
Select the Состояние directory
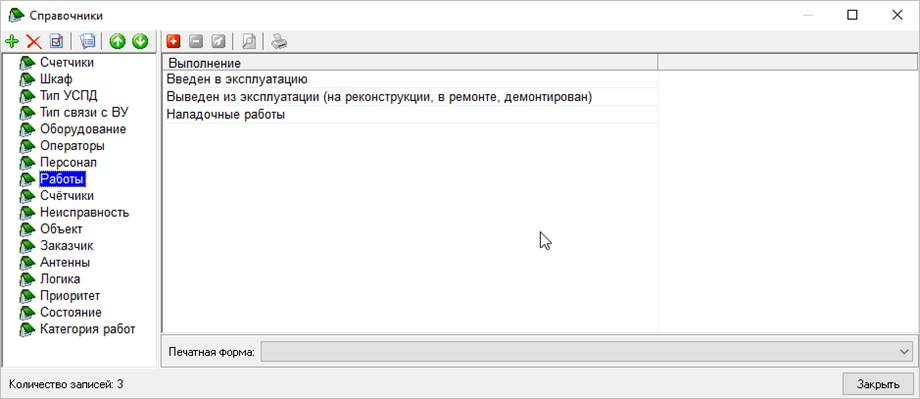pos(70,312)
